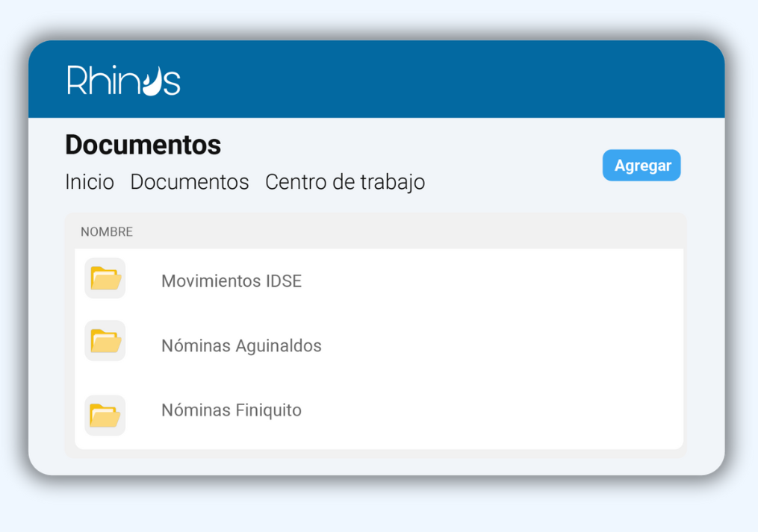This screenshot has width=758, height=532.
Task: Open the Movimientos IDSE folder icon
Action: pyautogui.click(x=105, y=278)
